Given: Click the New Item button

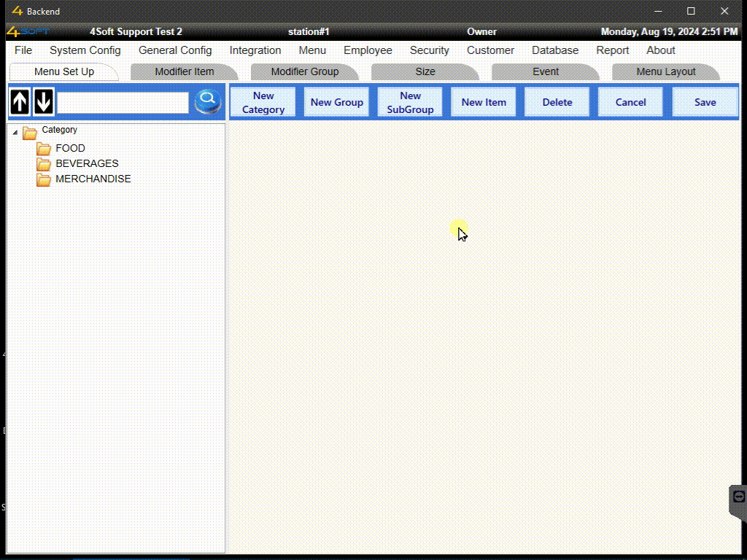Looking at the screenshot, I should (484, 102).
